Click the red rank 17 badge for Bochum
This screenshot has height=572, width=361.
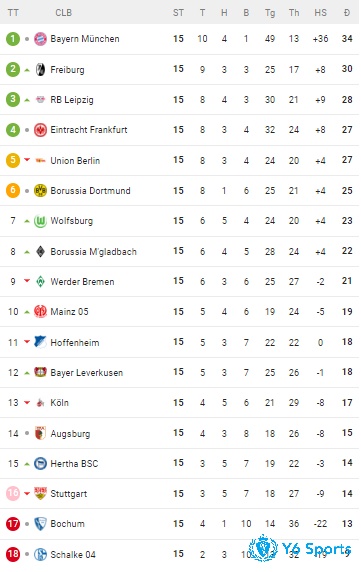(13, 524)
